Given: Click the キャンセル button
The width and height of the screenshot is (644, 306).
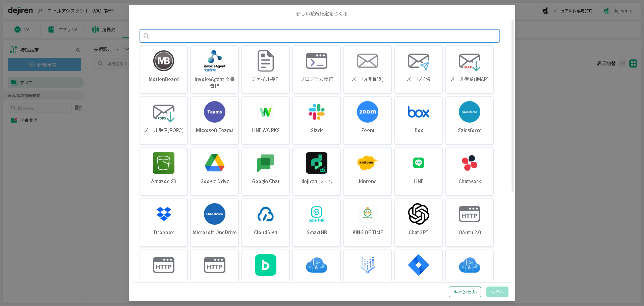Looking at the screenshot, I should pyautogui.click(x=465, y=292).
